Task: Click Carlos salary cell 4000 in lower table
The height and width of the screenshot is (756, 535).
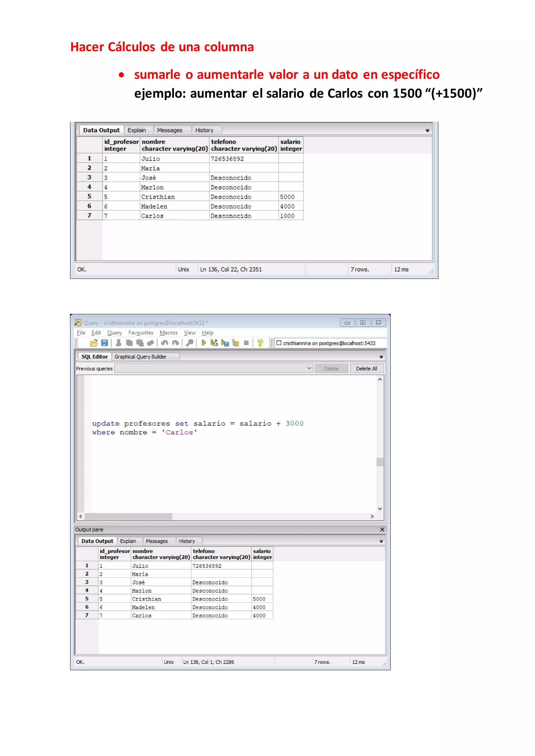Action: pyautogui.click(x=262, y=615)
